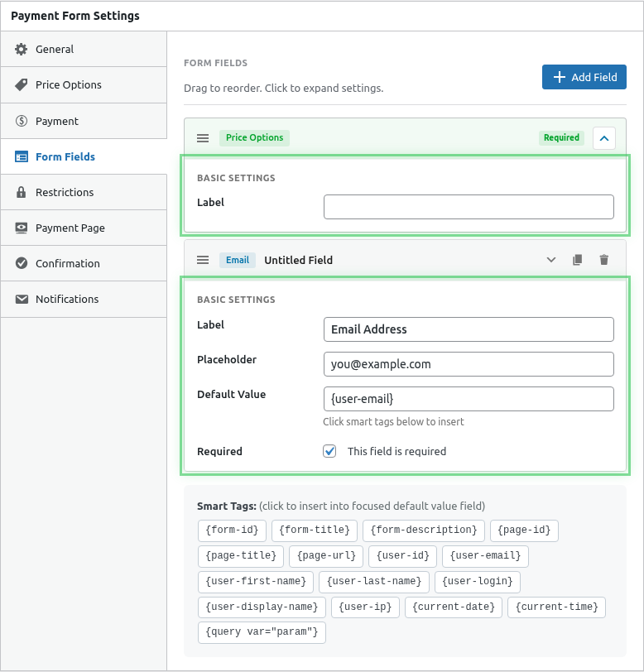
Task: Click the Restrictions lock icon
Action: tap(23, 192)
